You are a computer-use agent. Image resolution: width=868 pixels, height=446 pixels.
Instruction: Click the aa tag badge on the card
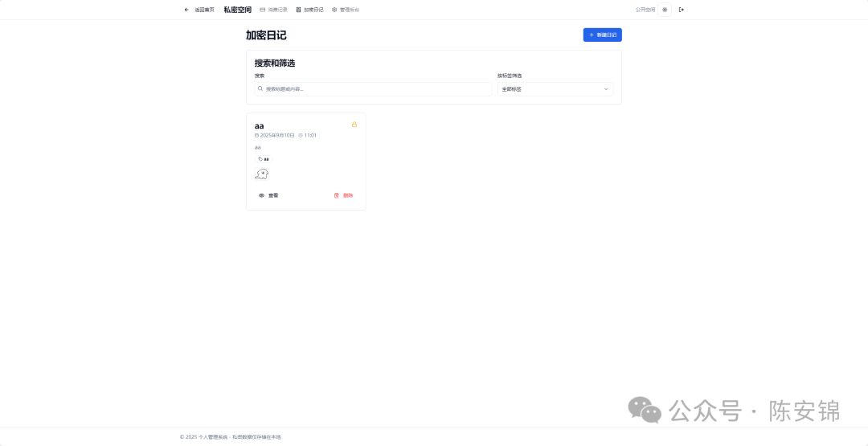[x=264, y=159]
